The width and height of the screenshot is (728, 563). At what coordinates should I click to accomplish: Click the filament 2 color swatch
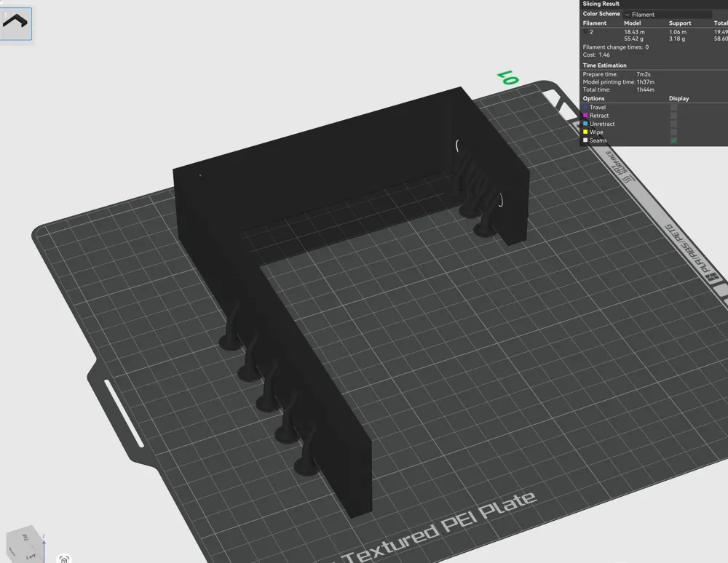pyautogui.click(x=585, y=32)
